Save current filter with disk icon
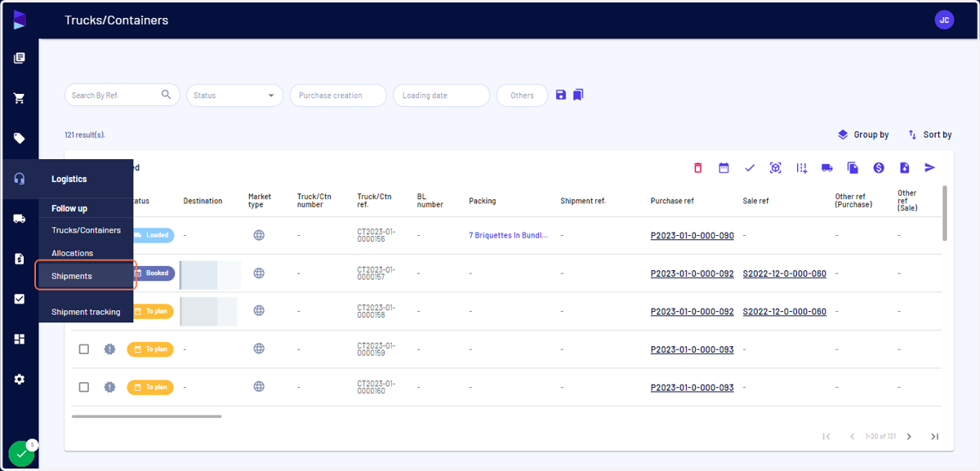Screen dimensions: 980x471 [x=561, y=95]
